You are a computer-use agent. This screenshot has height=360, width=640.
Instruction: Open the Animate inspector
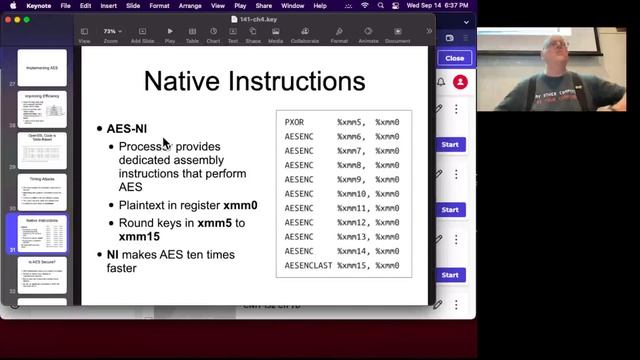coord(368,35)
